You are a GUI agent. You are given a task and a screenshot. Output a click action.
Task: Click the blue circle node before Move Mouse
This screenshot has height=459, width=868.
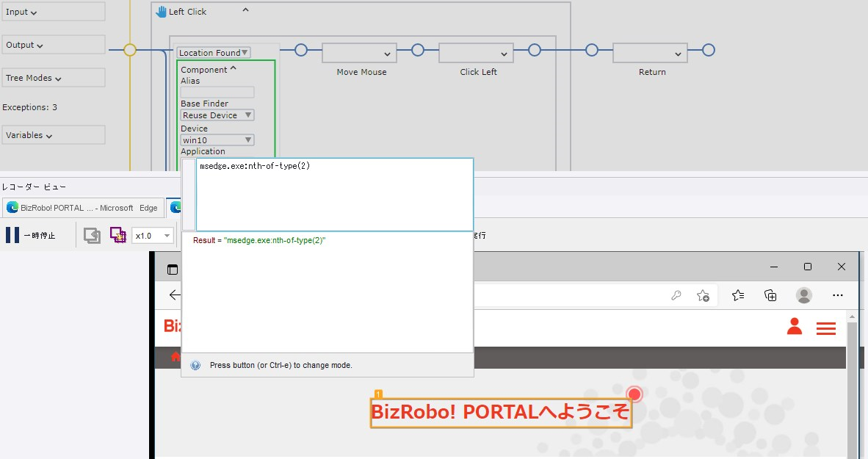coord(300,50)
